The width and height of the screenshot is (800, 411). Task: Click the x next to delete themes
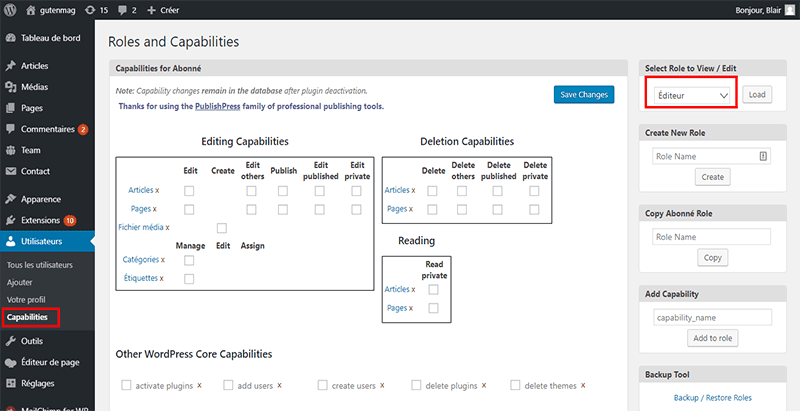[x=583, y=386]
